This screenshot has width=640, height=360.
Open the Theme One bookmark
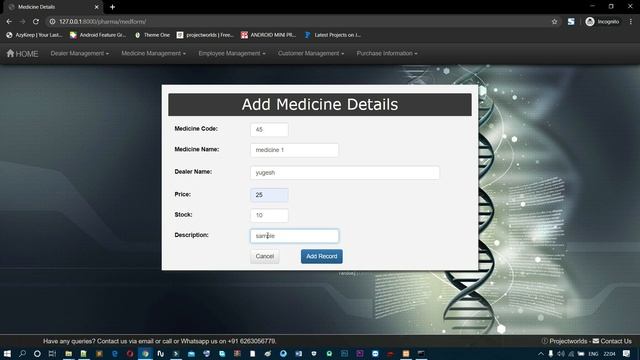(x=152, y=35)
